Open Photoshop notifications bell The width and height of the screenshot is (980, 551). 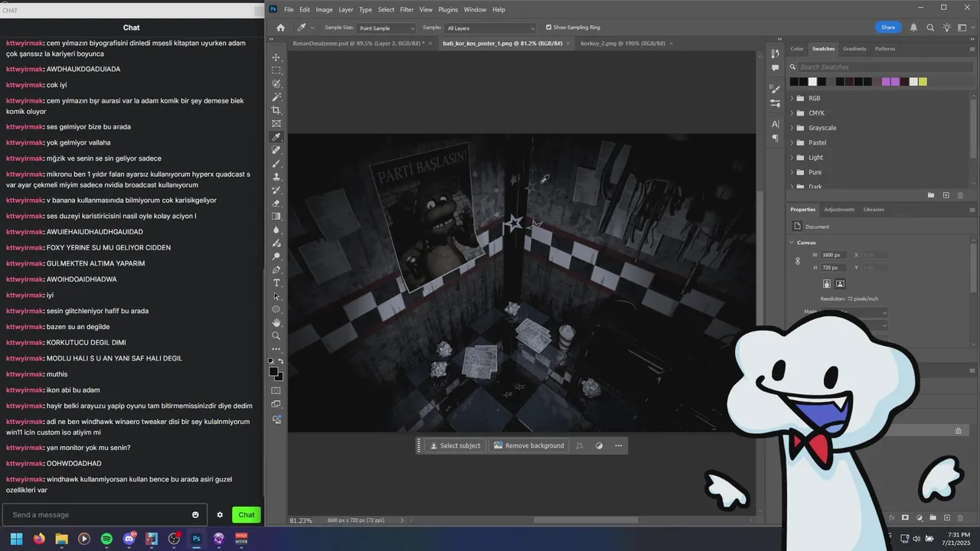click(x=913, y=28)
